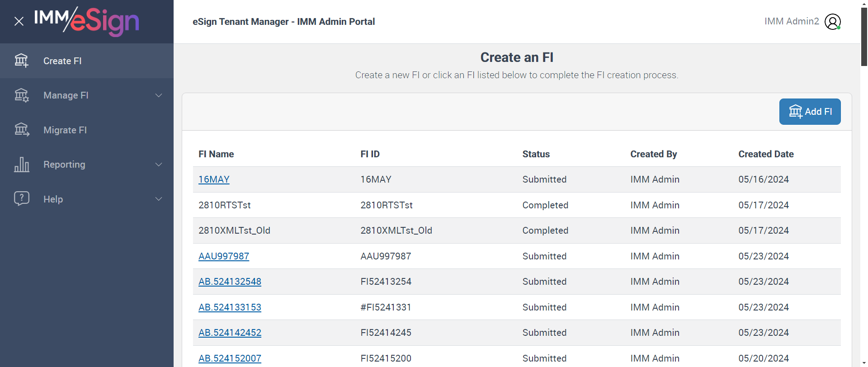Click the Create FI bank icon
868x367 pixels.
pos(21,61)
